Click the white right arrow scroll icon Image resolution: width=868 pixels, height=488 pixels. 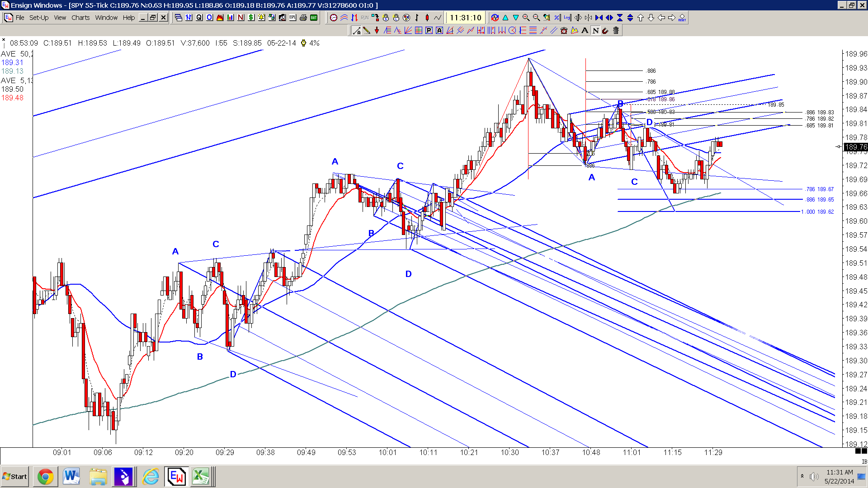pyautogui.click(x=671, y=18)
